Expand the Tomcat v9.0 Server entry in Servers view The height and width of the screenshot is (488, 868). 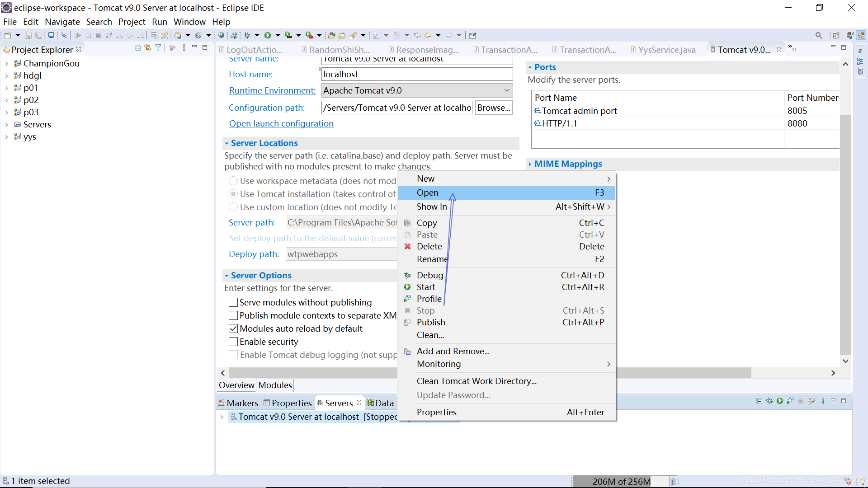click(222, 417)
